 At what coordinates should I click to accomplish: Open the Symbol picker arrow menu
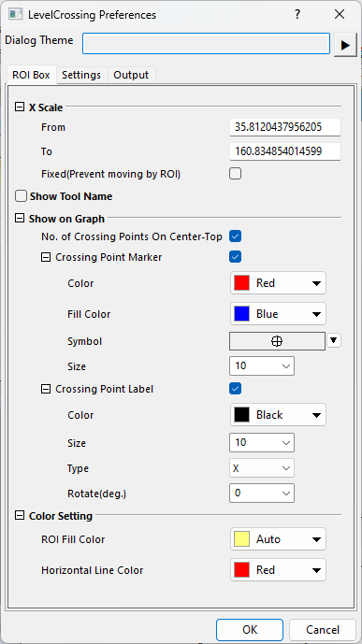(334, 340)
